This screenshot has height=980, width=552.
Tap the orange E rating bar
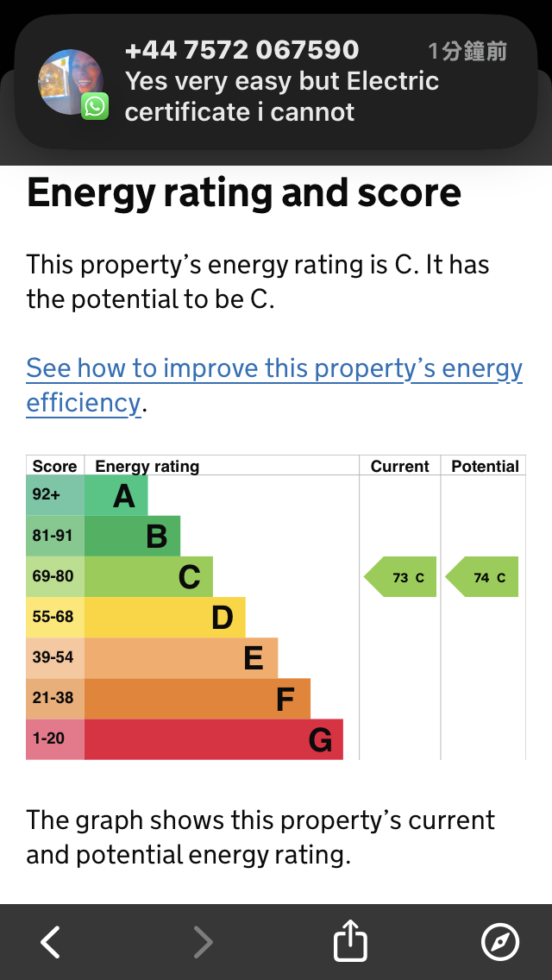181,658
